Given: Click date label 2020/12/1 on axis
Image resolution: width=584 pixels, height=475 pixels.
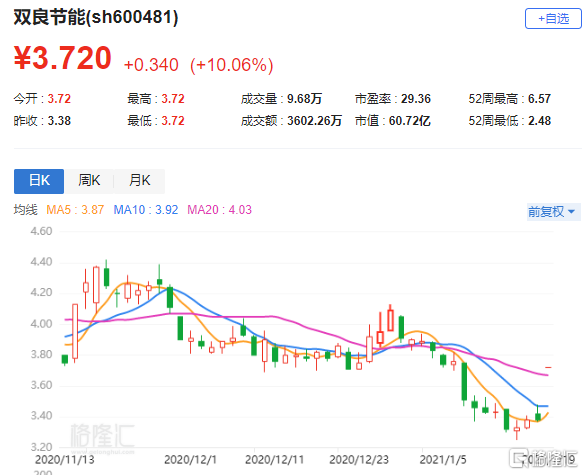Looking at the screenshot, I should click(x=190, y=460).
